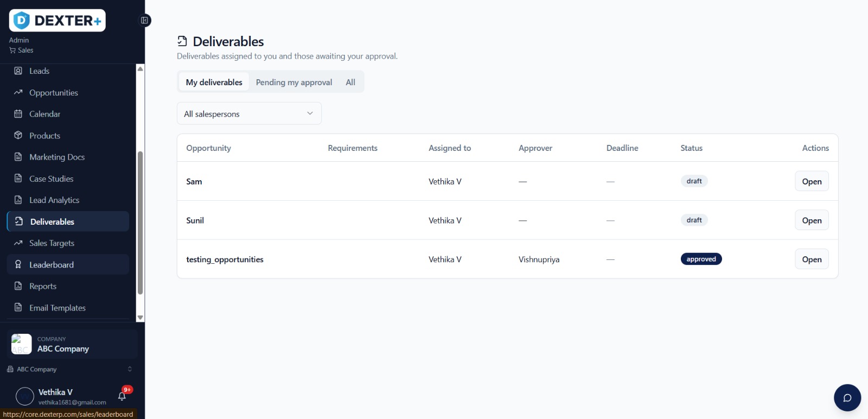
Task: Open the Sunil deliverable
Action: (x=812, y=220)
